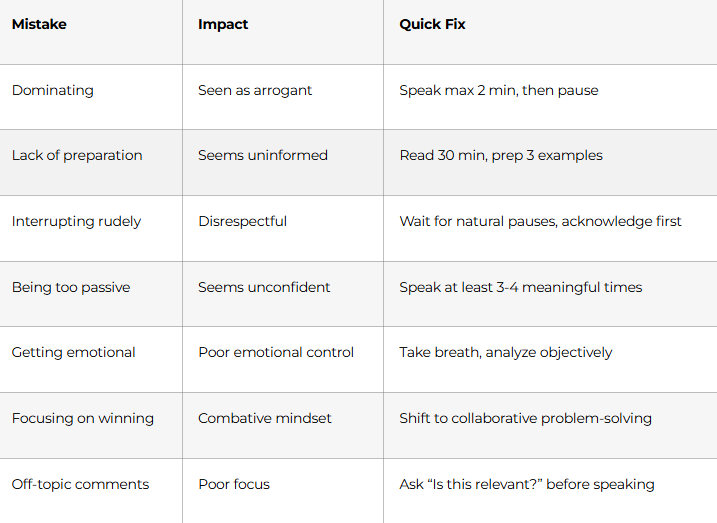Select the "Focusing on winning" cell
This screenshot has width=717, height=523.
point(83,418)
